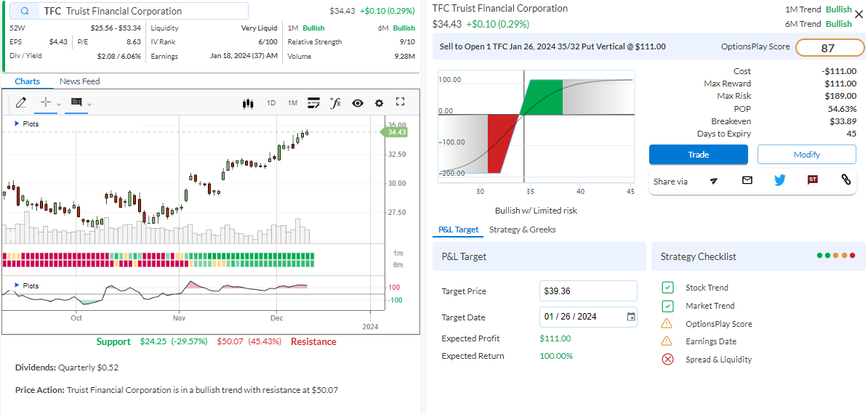Select the crosshair cursor tool
Screen dimensions: 868x414
[x=46, y=102]
